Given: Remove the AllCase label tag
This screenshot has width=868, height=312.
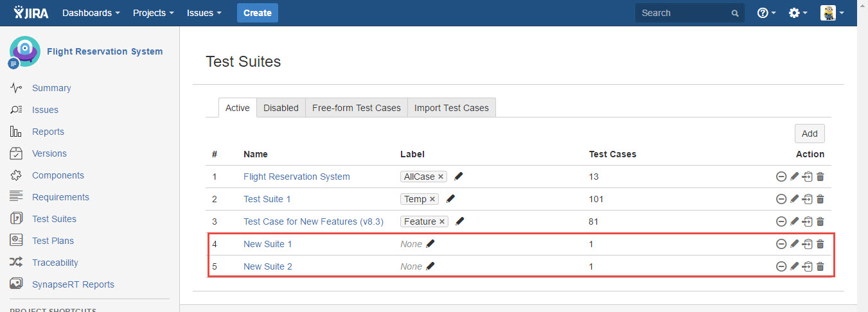Looking at the screenshot, I should 441,177.
